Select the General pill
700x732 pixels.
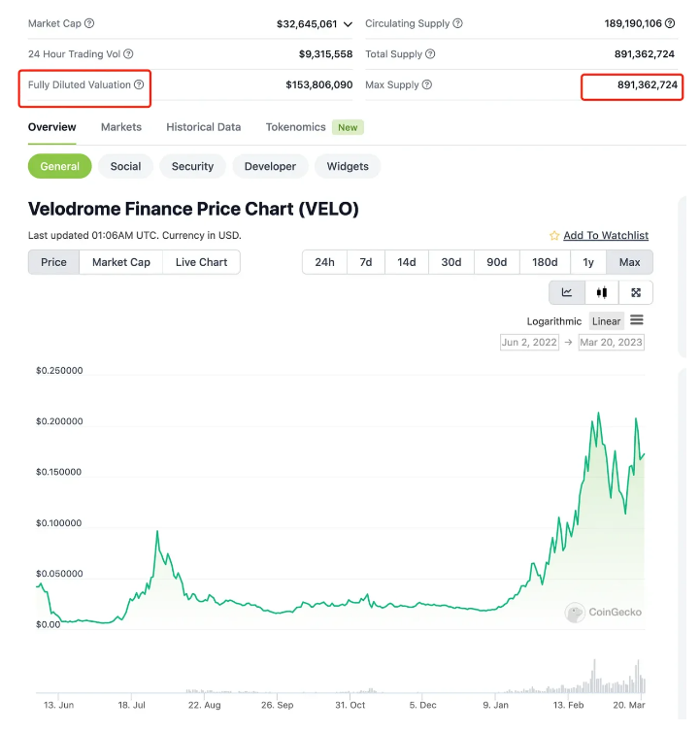[x=60, y=167]
